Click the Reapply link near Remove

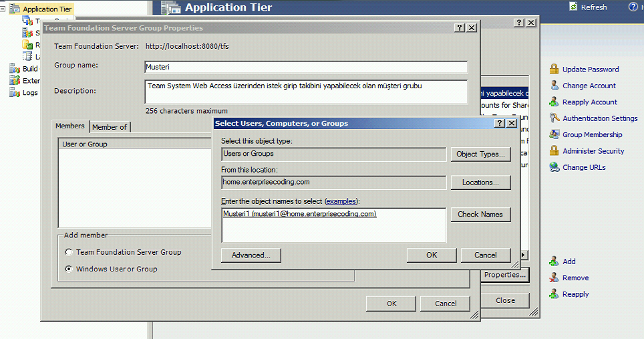point(575,294)
